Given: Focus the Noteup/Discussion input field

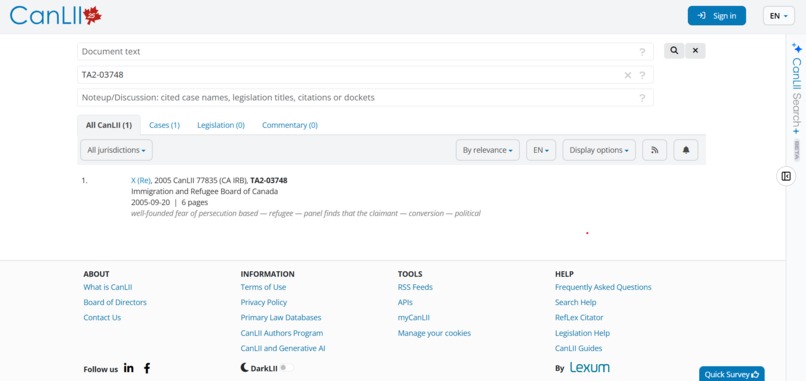Looking at the screenshot, I should click(365, 97).
